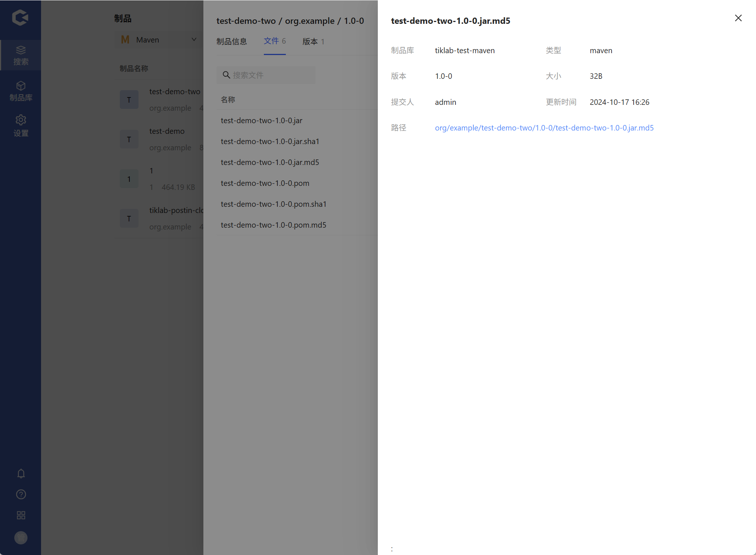The image size is (756, 555).
Task: Click the Tiklab logo icon in sidebar
Action: tap(20, 18)
